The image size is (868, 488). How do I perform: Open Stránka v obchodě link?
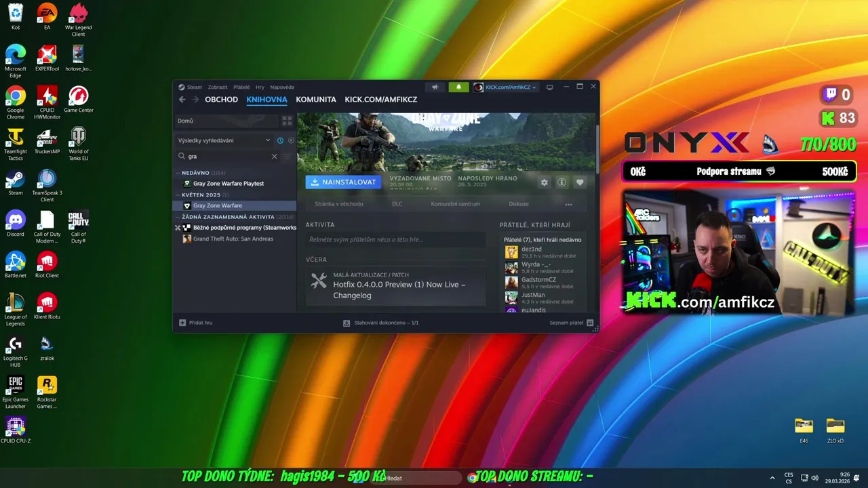click(x=339, y=204)
